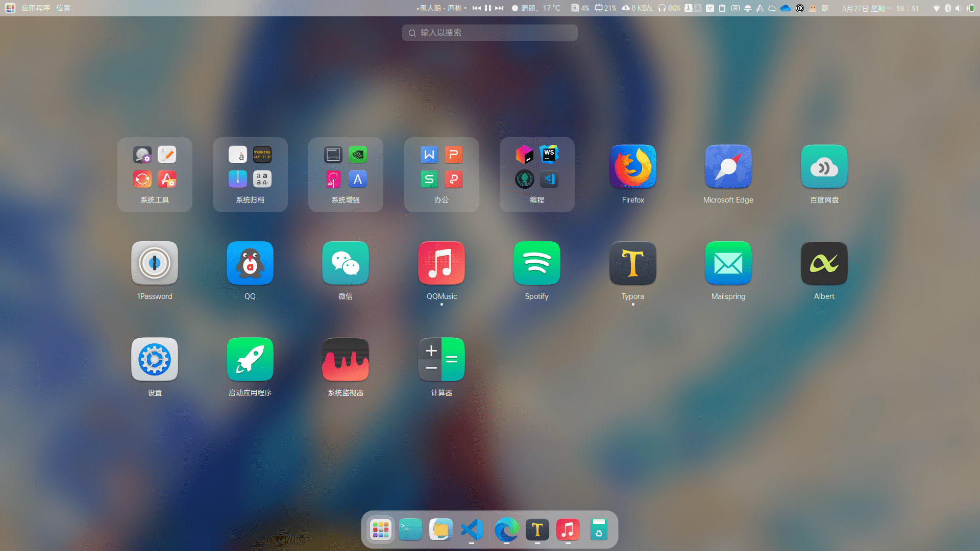Pause the playing song in top bar

[x=488, y=8]
